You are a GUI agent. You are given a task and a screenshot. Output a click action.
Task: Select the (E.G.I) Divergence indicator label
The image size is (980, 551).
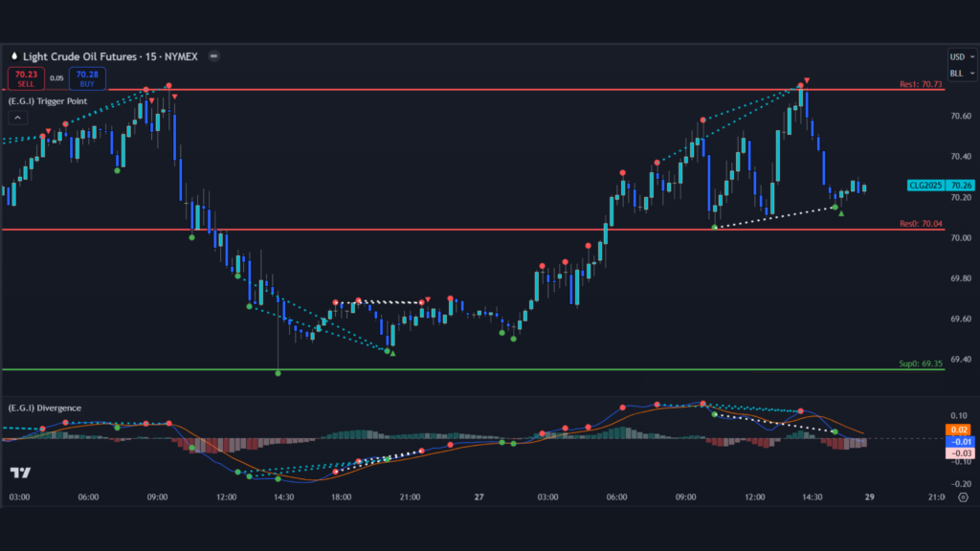(45, 408)
